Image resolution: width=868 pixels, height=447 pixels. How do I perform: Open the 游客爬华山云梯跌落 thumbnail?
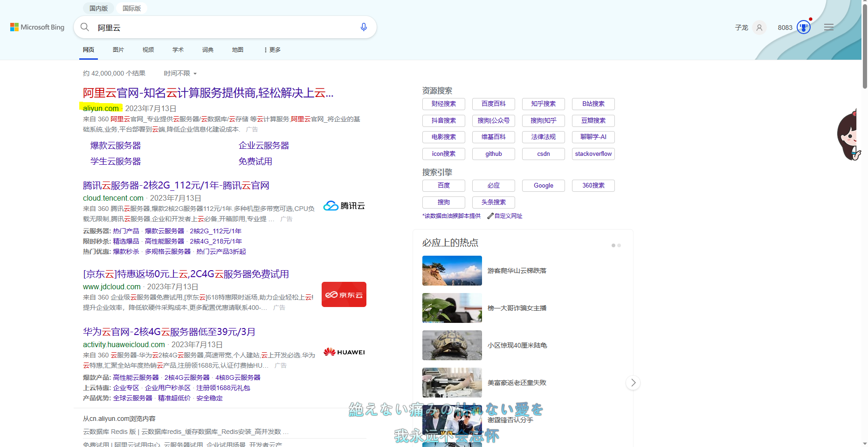click(452, 271)
